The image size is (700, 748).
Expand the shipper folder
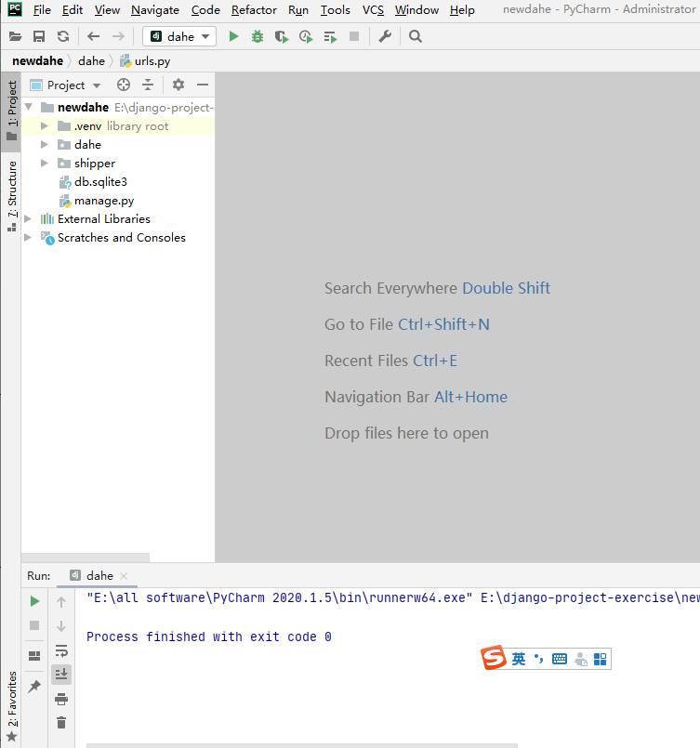point(45,164)
